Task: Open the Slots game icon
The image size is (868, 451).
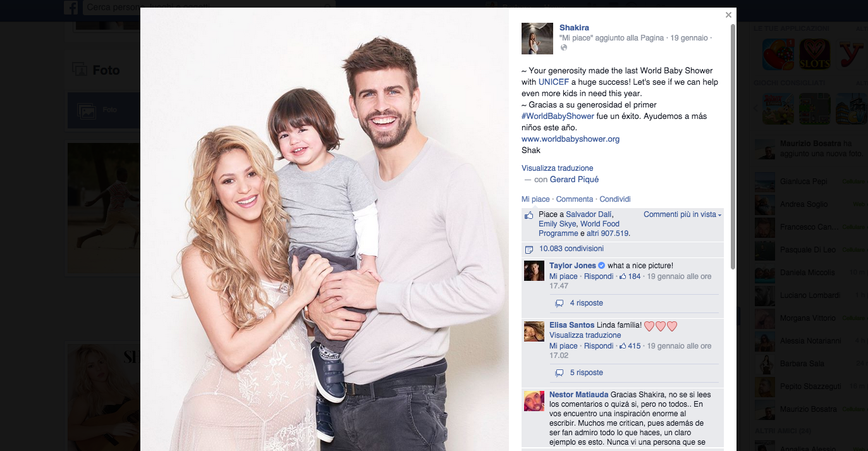Action: (815, 54)
